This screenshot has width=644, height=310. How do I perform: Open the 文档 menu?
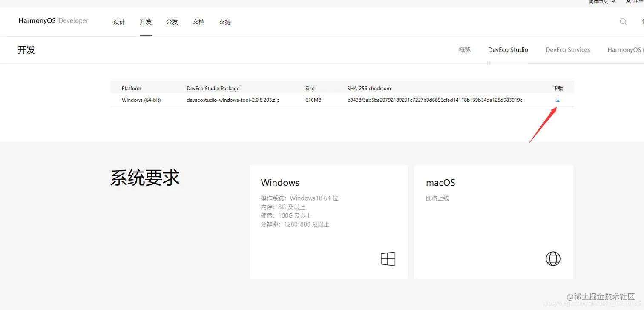[x=198, y=22]
